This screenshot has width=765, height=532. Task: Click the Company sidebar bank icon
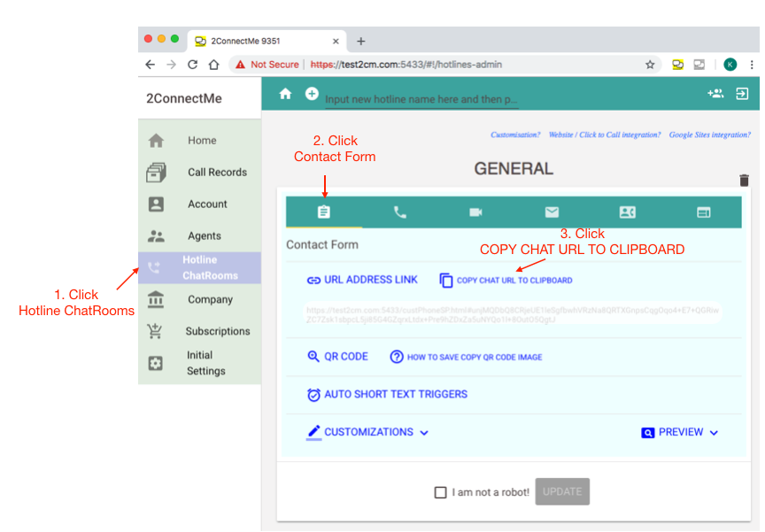click(156, 299)
